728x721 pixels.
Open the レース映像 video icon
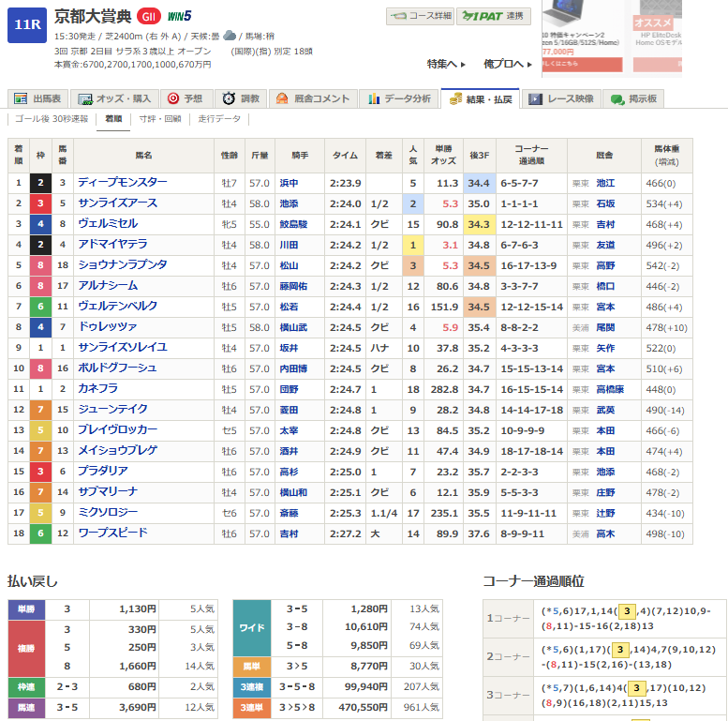tap(535, 98)
